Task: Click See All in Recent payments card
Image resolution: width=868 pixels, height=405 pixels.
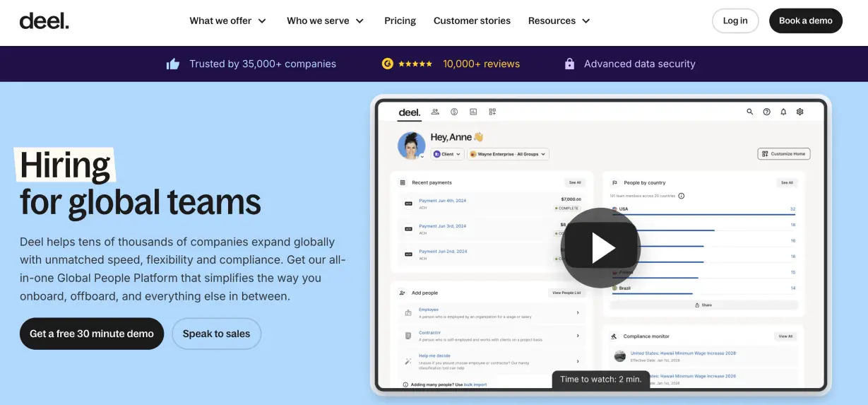Action: point(575,182)
